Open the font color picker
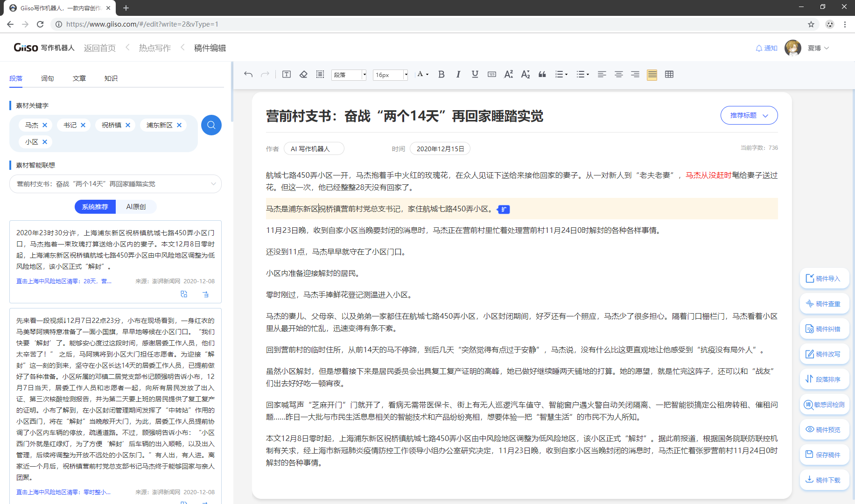 click(x=422, y=75)
